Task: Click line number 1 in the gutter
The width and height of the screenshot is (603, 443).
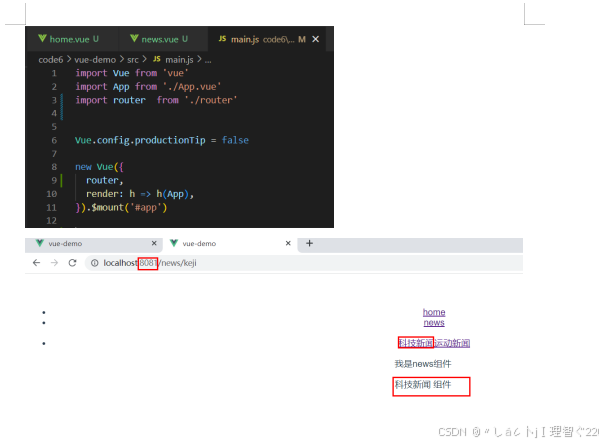Action: [x=54, y=73]
